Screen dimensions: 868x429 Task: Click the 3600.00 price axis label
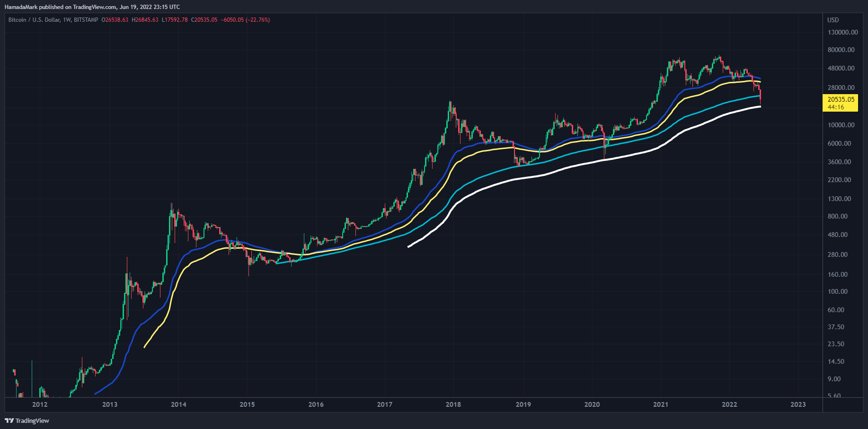(x=840, y=162)
